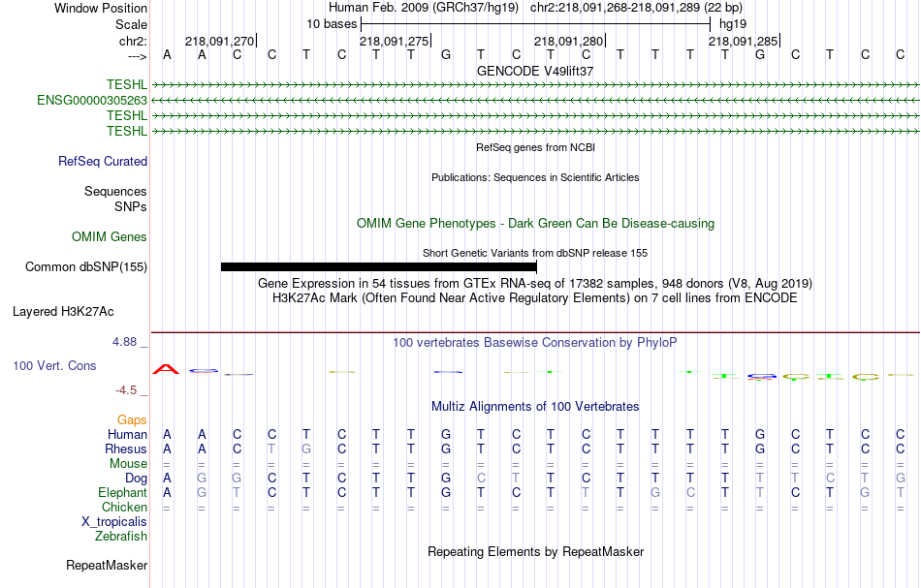Select the Zebrafish species label
The width and height of the screenshot is (921, 588).
pyautogui.click(x=121, y=537)
